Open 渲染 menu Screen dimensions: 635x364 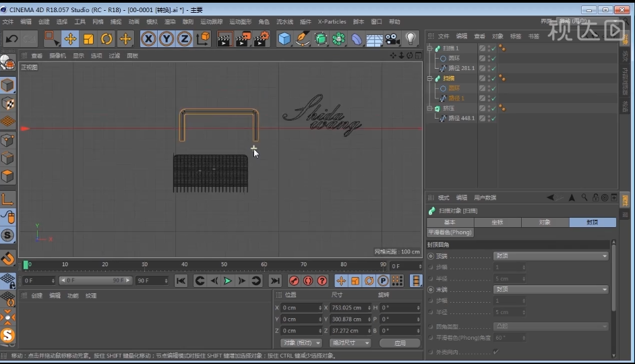point(170,22)
